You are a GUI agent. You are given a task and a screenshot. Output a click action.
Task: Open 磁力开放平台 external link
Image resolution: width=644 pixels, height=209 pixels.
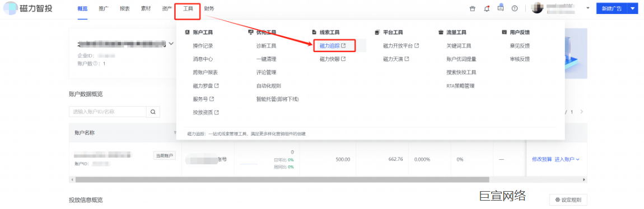click(401, 46)
